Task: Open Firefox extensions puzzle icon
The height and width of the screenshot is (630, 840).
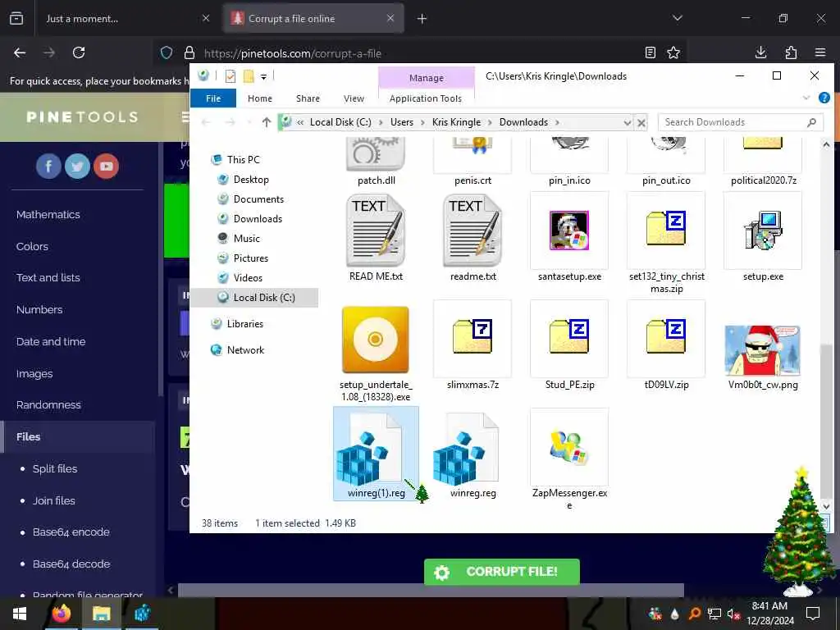Action: coord(791,52)
